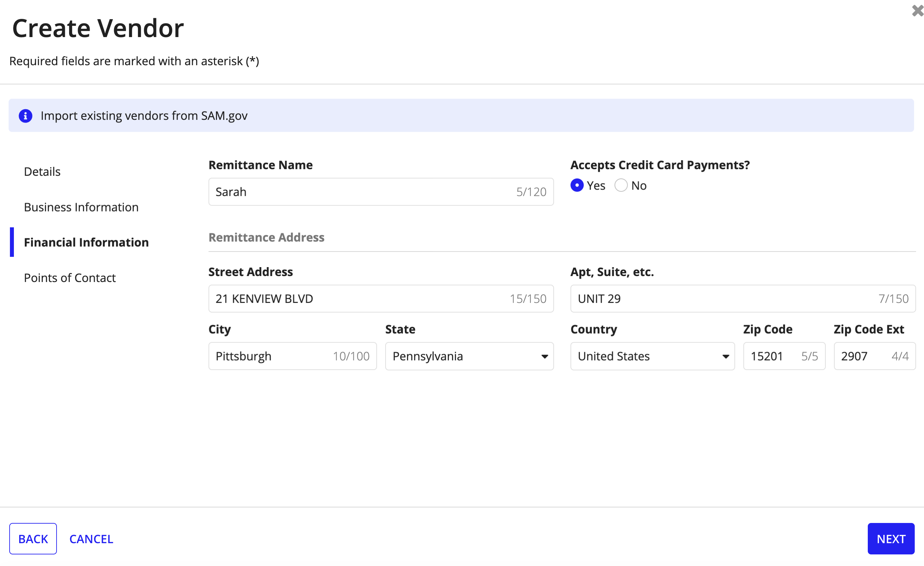Image resolution: width=924 pixels, height=566 pixels.
Task: Go to the Business Information section
Action: pyautogui.click(x=81, y=207)
